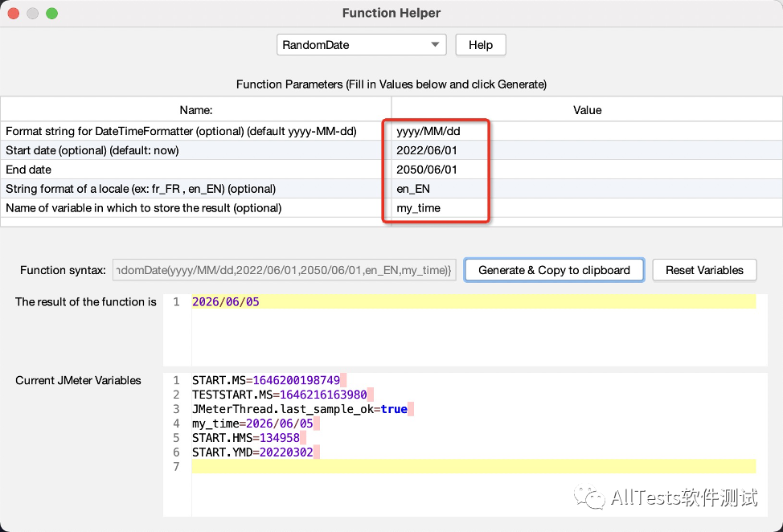Click the Help button
Screen dimensions: 783x532
point(481,45)
